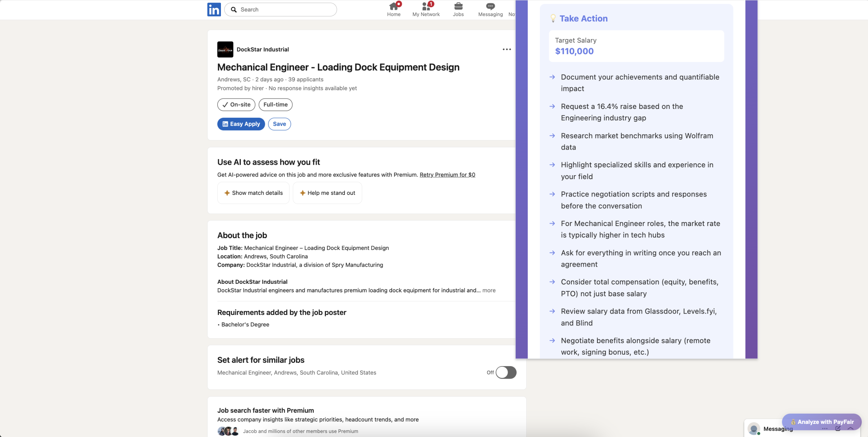Open the three-dot job options menu
This screenshot has height=437, width=868.
(x=506, y=49)
